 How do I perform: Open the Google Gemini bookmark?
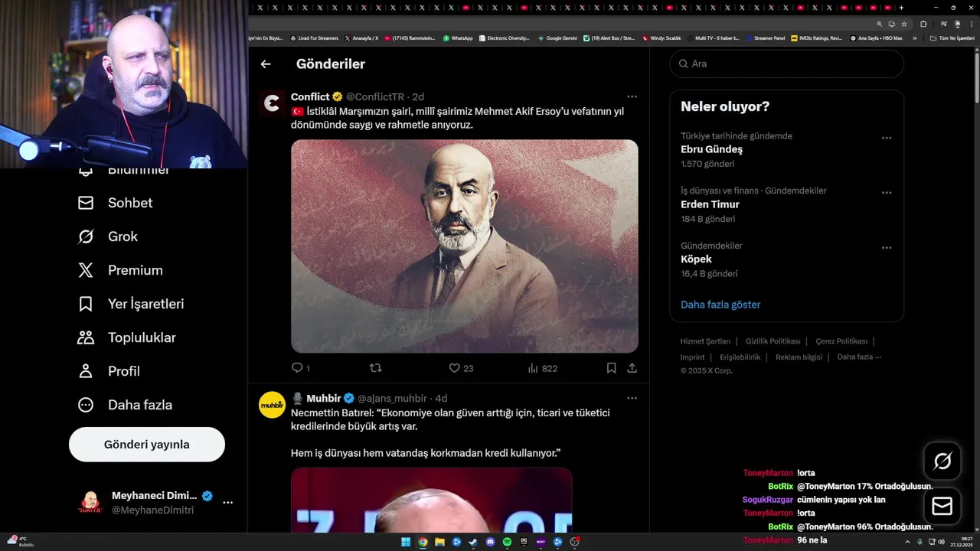[x=558, y=37]
